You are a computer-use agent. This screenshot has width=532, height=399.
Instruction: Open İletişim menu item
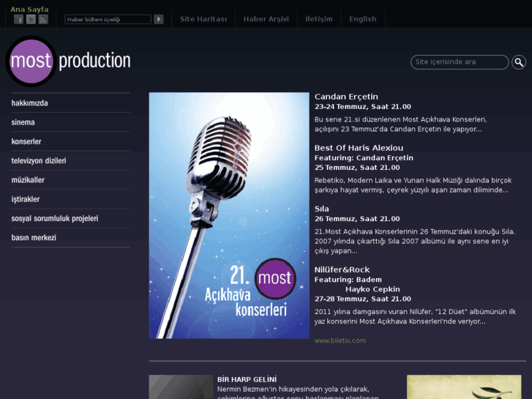click(318, 19)
